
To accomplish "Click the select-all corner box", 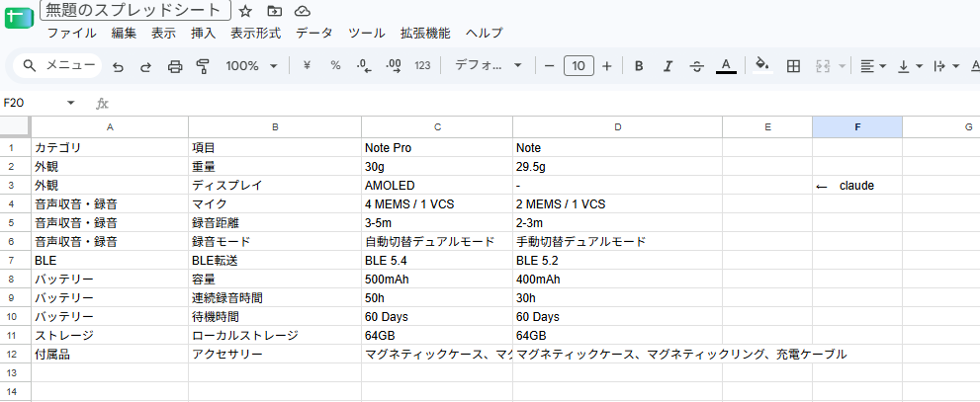I will (x=15, y=126).
